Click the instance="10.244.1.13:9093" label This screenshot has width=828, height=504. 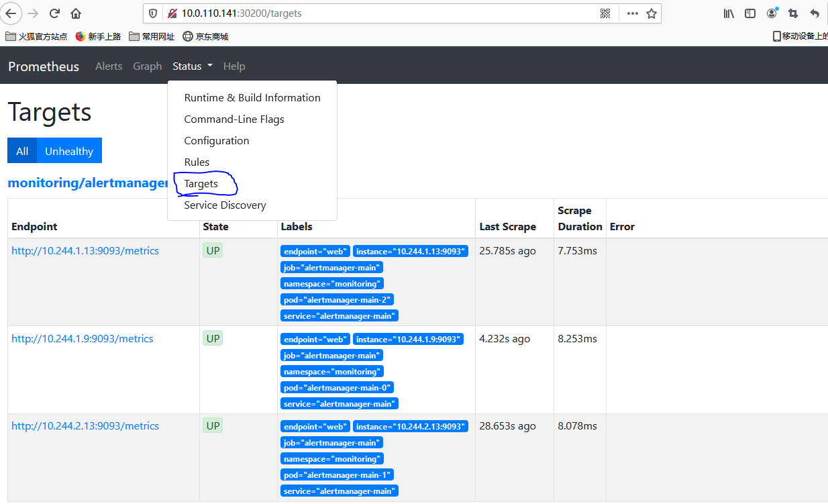[409, 252]
